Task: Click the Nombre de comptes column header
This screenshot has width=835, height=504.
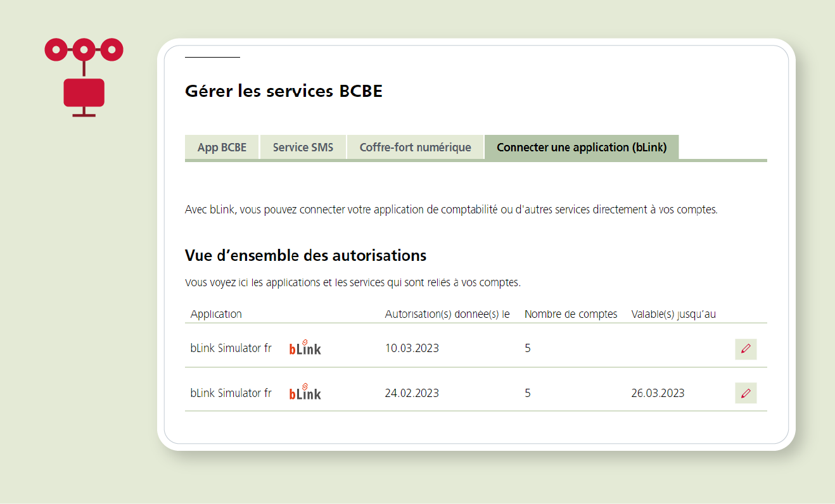Action: pyautogui.click(x=571, y=314)
